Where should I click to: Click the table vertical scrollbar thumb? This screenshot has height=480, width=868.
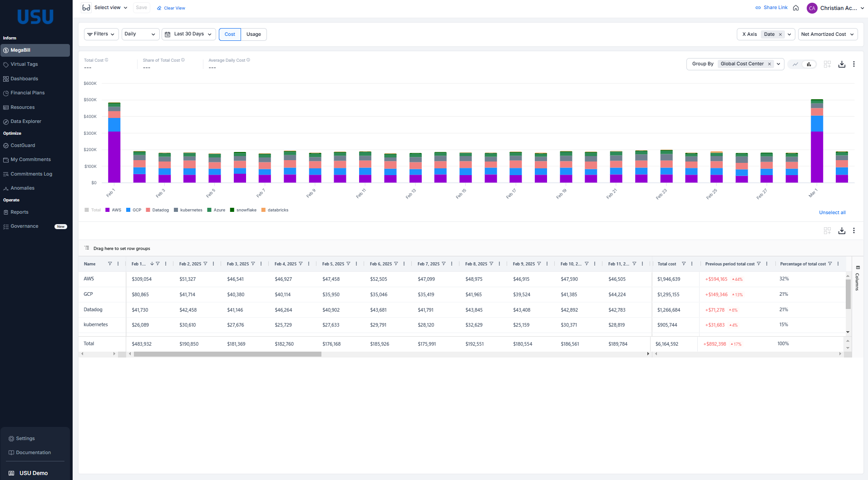pyautogui.click(x=848, y=294)
